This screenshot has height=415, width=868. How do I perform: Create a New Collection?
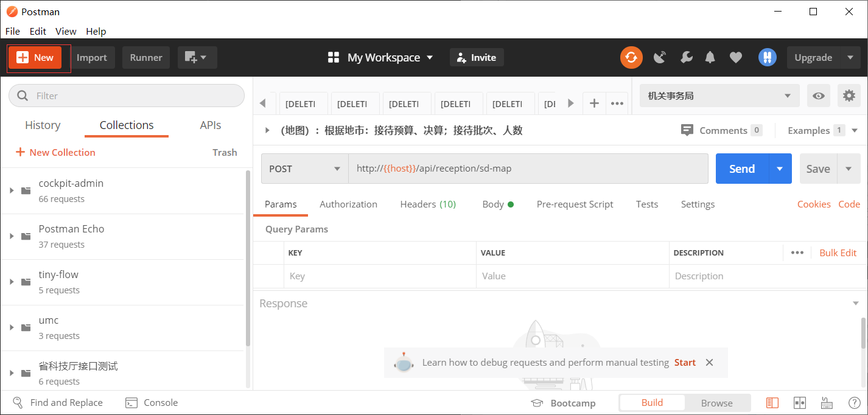click(55, 152)
